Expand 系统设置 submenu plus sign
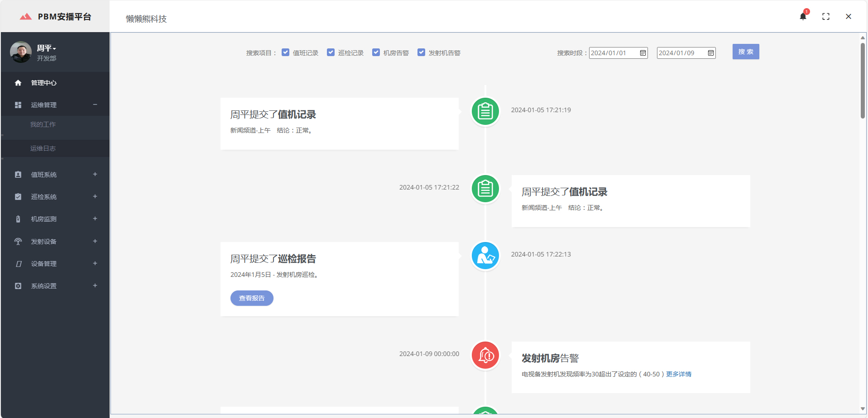The height and width of the screenshot is (418, 868). click(95, 285)
